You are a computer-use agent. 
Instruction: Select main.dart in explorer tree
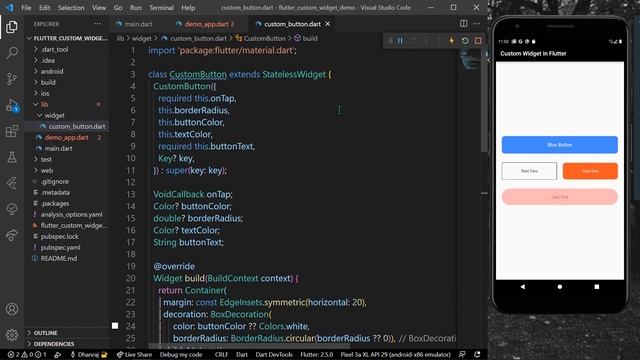click(58, 148)
